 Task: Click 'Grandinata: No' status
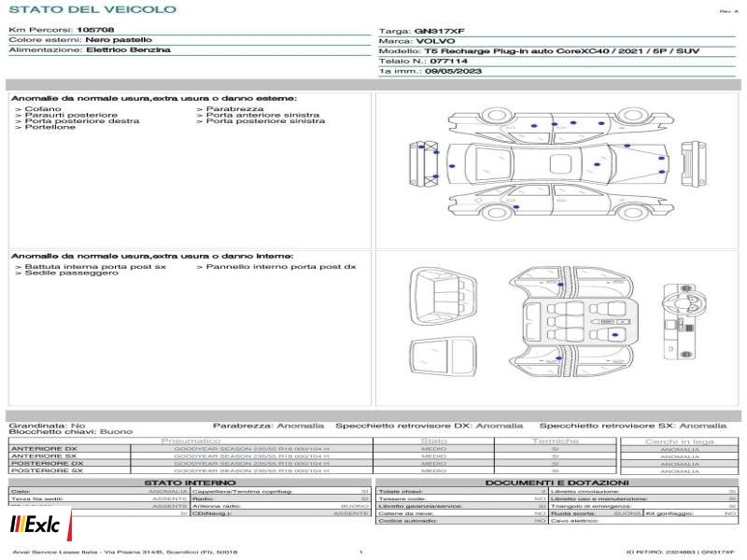pyautogui.click(x=47, y=426)
